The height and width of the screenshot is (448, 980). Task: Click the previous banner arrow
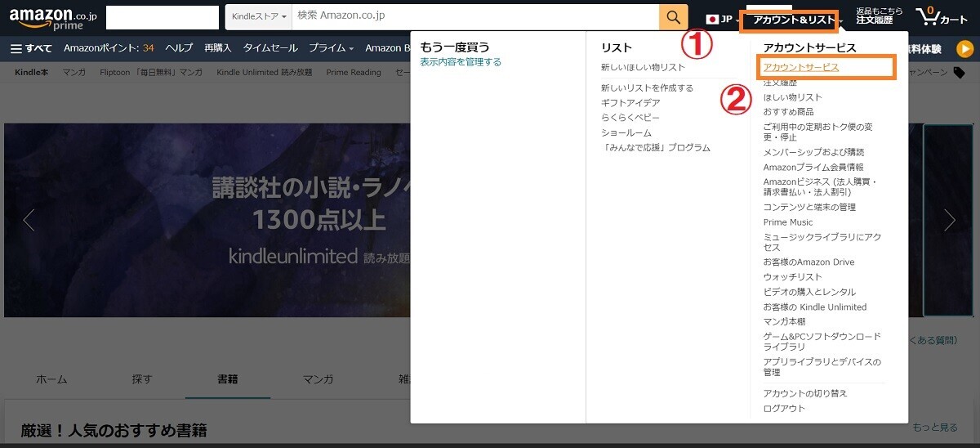point(29,220)
